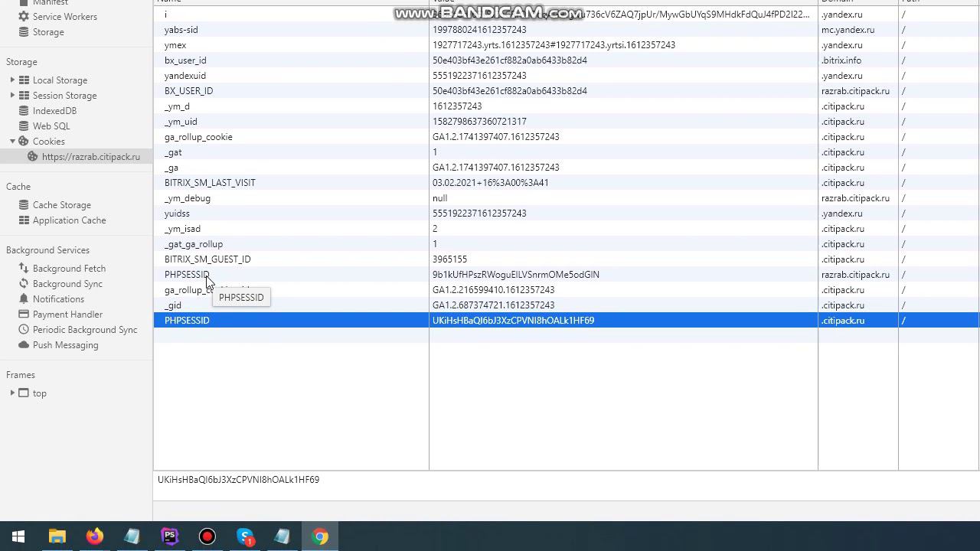Click the cookie value preview text below the table
This screenshot has height=551, width=980.
pos(238,479)
